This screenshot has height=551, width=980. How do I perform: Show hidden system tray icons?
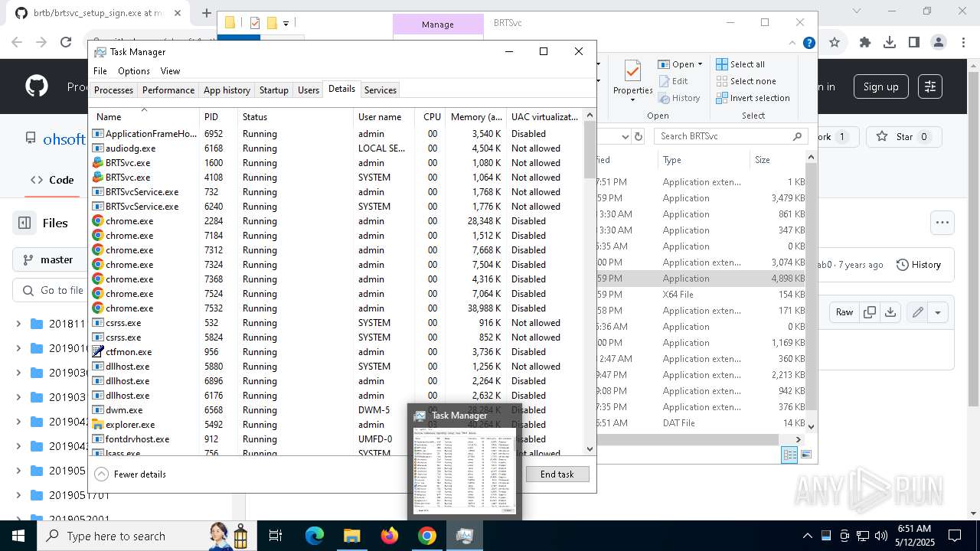coord(807,536)
